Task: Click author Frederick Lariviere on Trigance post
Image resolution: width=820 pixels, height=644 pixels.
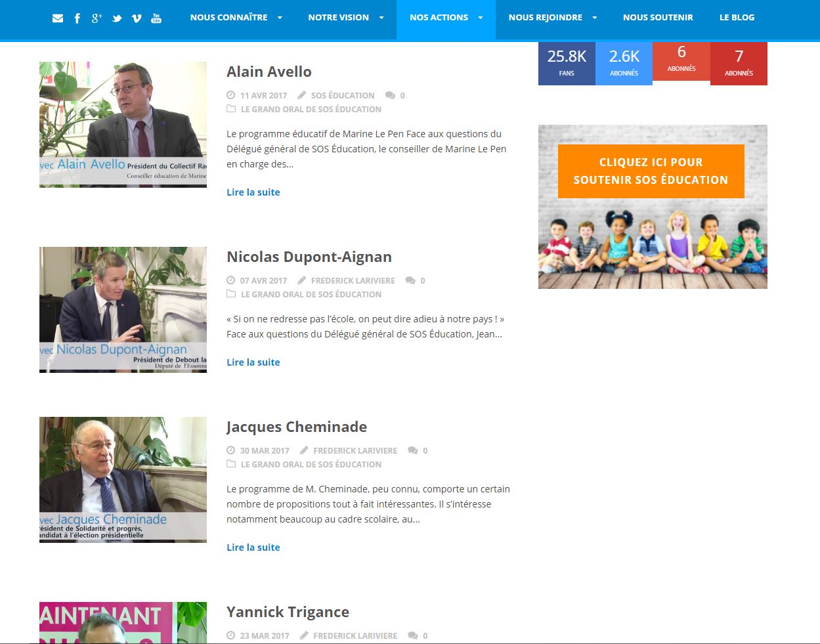Action: pyautogui.click(x=355, y=636)
